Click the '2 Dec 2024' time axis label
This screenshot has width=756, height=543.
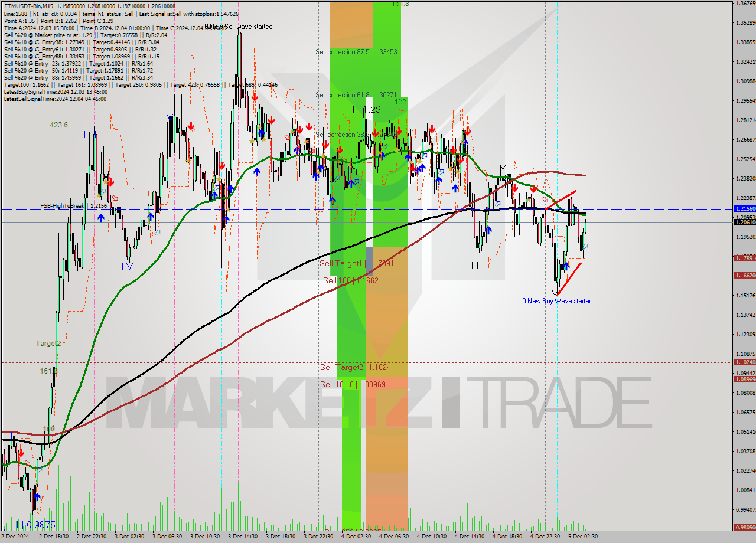tap(15, 537)
